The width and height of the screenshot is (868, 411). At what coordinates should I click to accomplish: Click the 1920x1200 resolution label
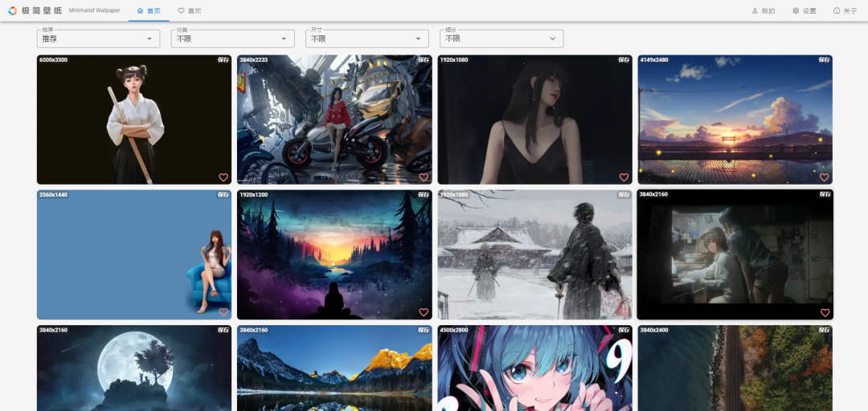pos(253,195)
